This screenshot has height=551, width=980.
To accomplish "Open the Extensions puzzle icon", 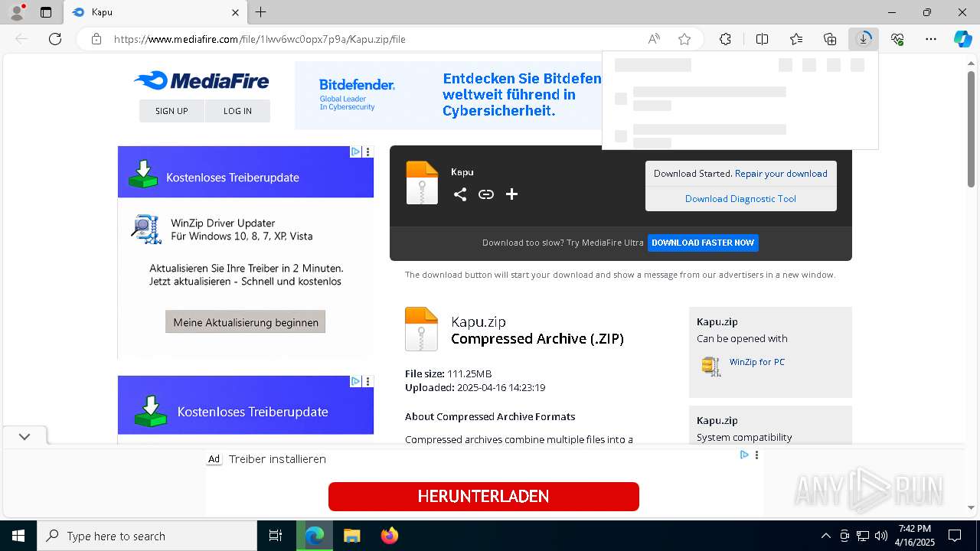I will (x=725, y=39).
